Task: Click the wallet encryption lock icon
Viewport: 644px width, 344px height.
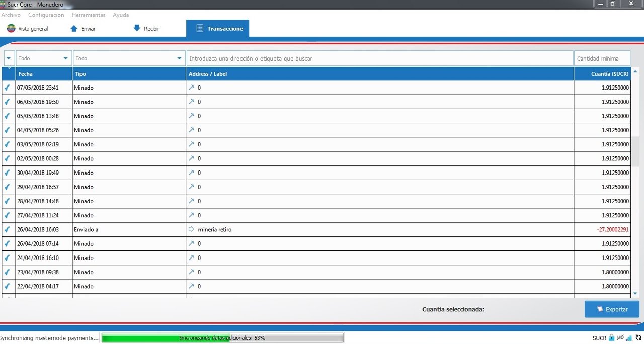Action: [611, 337]
